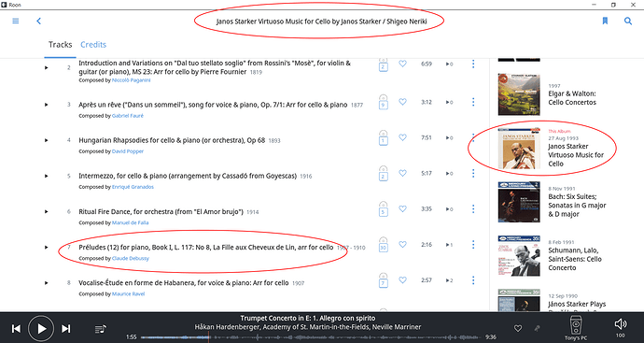Open Schumann, Lalo, Saint-Saens album cover
This screenshot has width=644, height=343.
519,256
